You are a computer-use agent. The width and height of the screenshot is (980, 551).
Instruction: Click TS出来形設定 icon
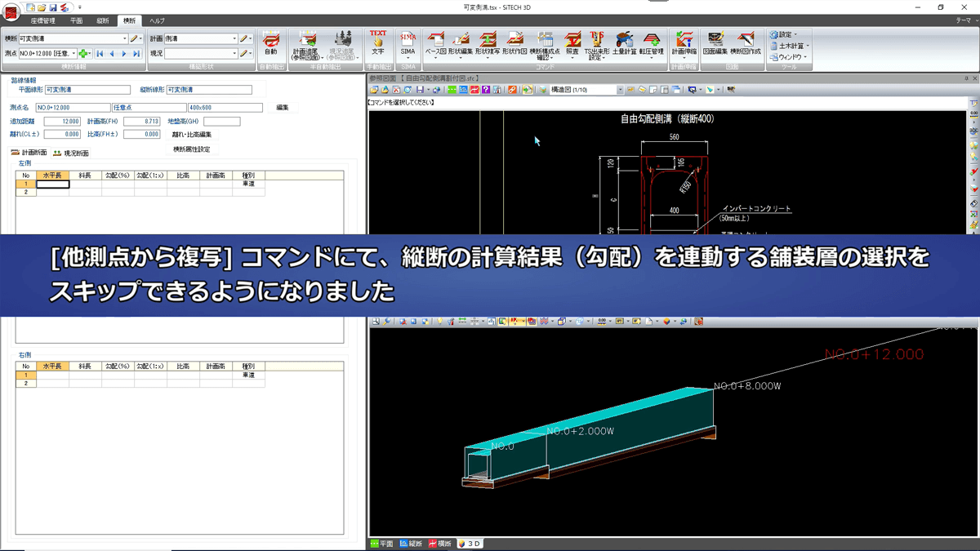click(x=597, y=46)
